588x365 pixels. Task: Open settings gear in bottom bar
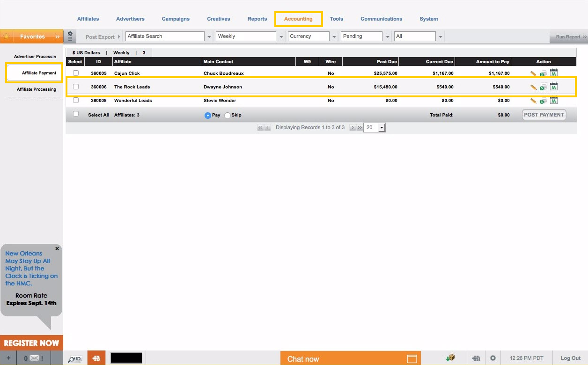click(493, 358)
